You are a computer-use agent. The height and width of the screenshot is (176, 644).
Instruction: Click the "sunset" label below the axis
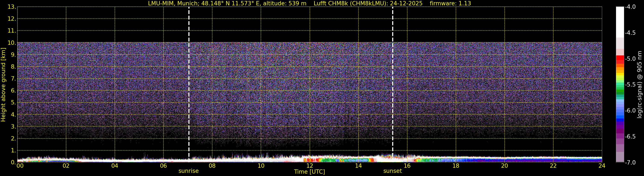pos(392,171)
